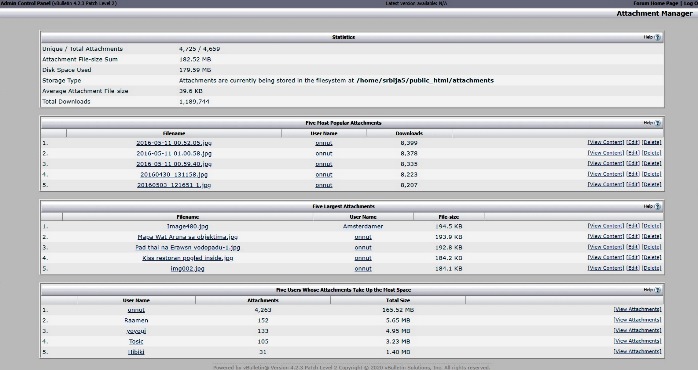Select download count 8,378
The width and height of the screenshot is (698, 370).
pos(409,153)
